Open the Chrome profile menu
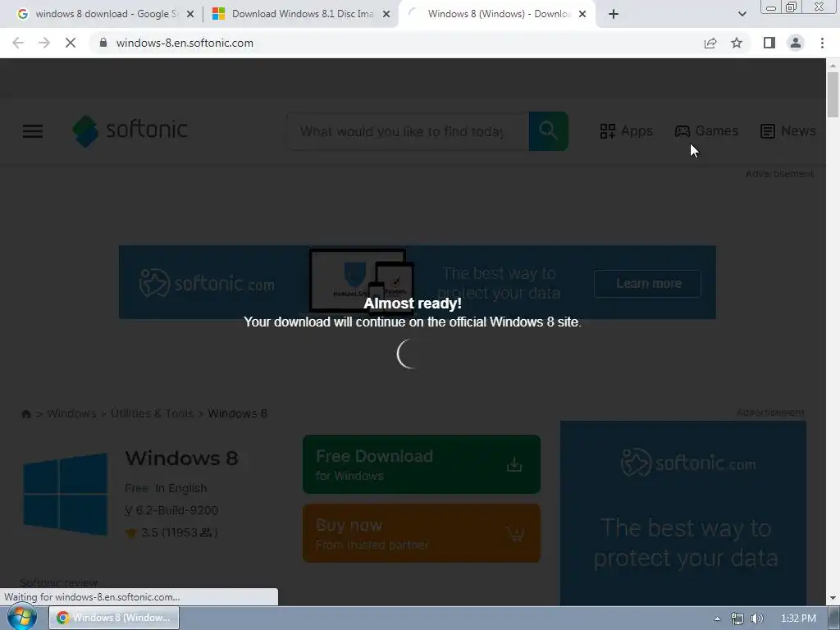The height and width of the screenshot is (630, 840). [796, 43]
